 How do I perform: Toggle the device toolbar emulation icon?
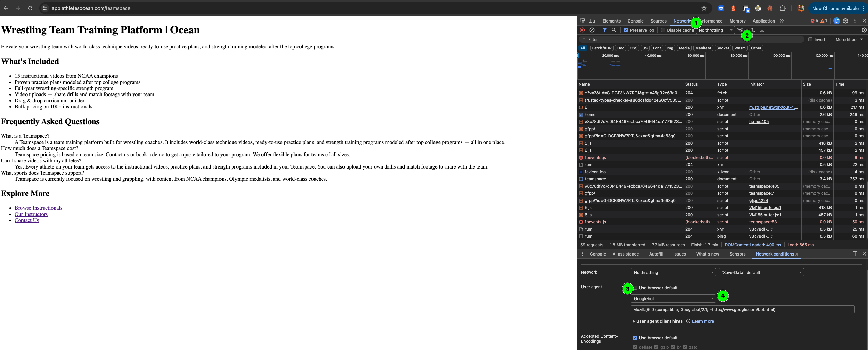tap(592, 21)
